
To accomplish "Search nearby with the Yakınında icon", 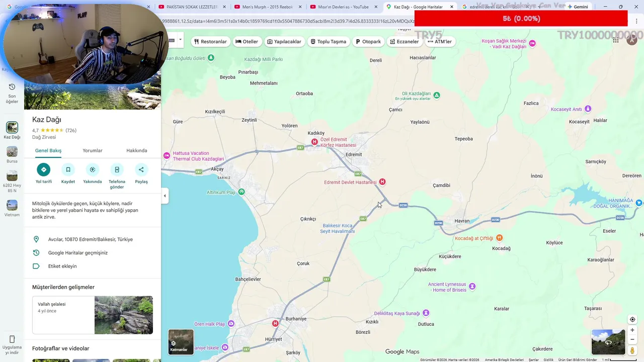I will click(93, 169).
